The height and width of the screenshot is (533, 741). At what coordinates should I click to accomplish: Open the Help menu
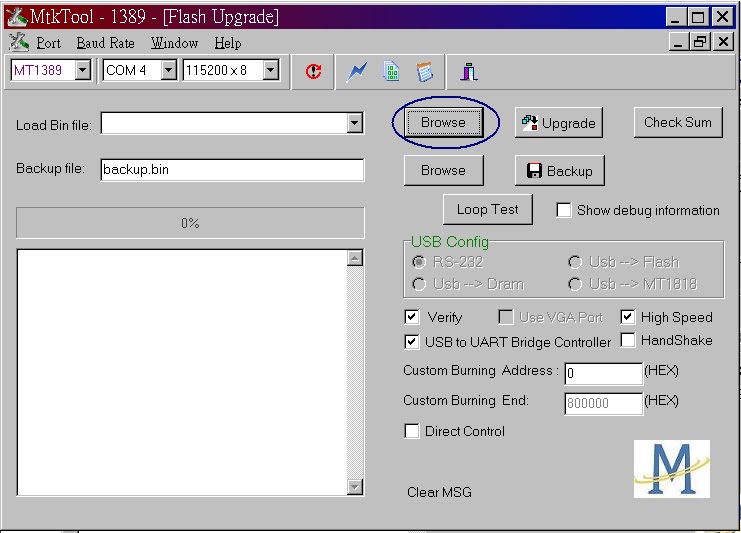(228, 43)
